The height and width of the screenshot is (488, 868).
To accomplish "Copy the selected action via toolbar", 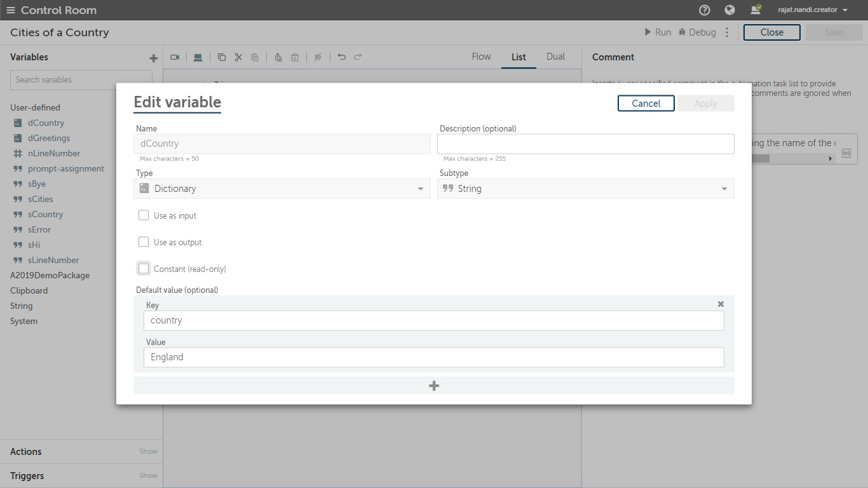I will pyautogui.click(x=222, y=57).
